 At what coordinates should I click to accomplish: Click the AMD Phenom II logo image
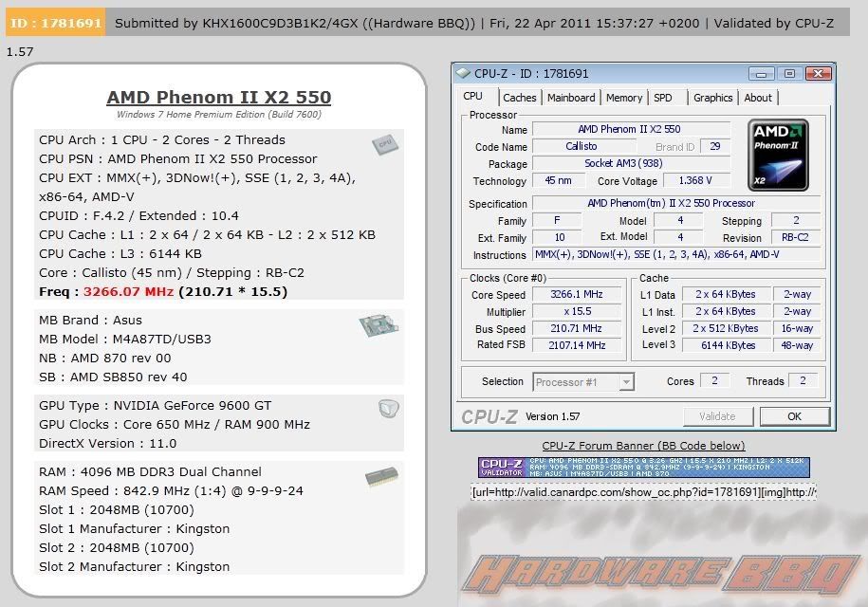coord(778,155)
